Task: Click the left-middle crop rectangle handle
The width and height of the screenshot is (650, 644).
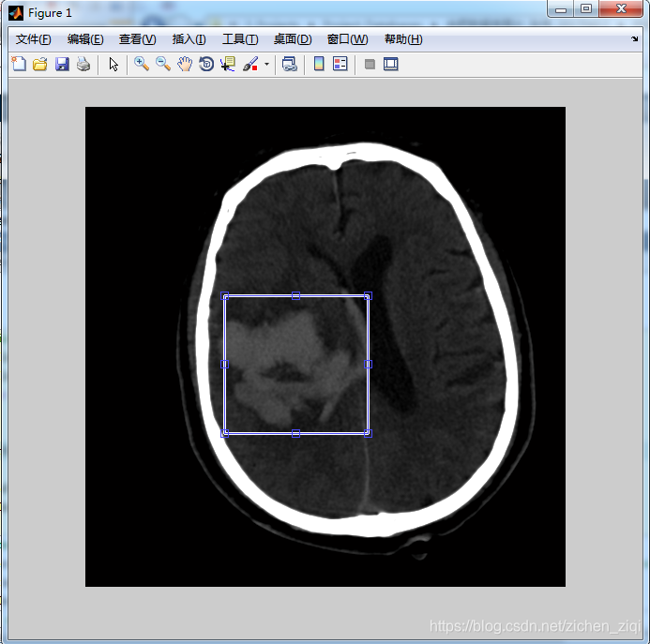Action: [x=225, y=365]
